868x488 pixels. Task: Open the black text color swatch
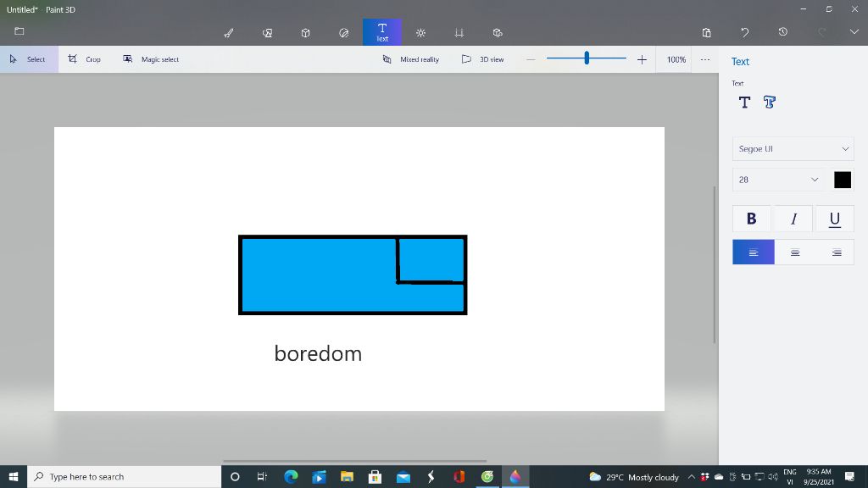pyautogui.click(x=843, y=180)
